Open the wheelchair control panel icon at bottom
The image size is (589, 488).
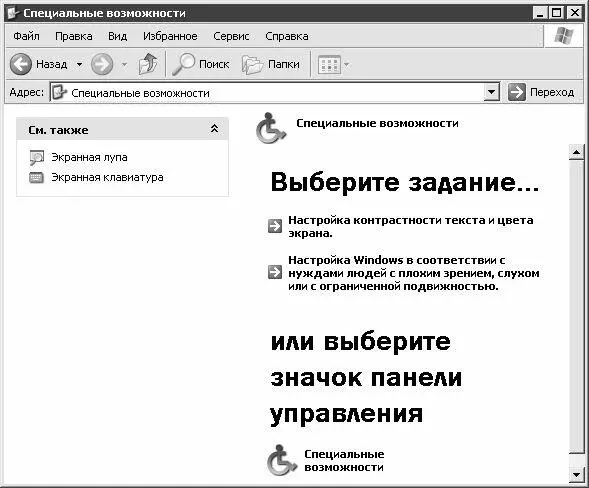[x=282, y=460]
